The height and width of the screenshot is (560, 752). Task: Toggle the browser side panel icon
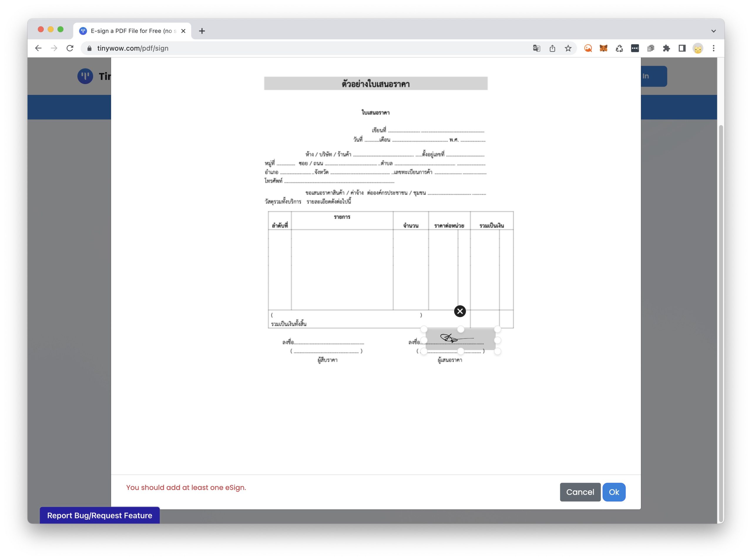tap(682, 48)
